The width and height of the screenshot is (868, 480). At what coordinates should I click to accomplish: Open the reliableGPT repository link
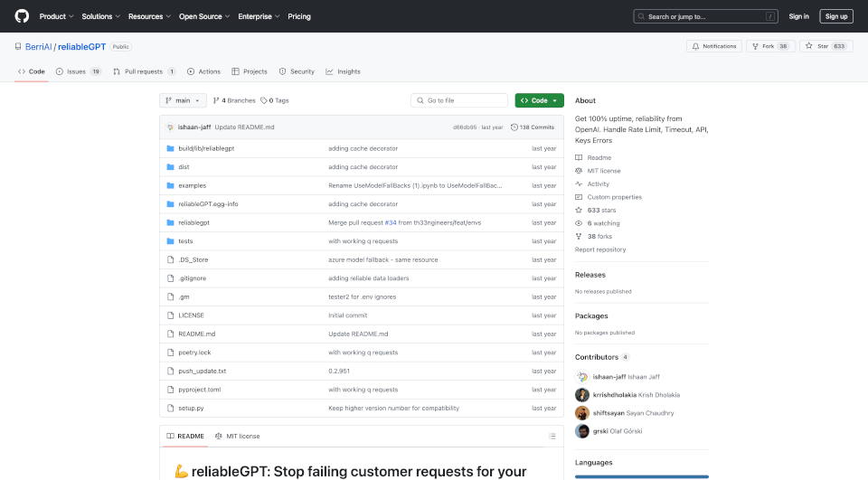point(81,46)
